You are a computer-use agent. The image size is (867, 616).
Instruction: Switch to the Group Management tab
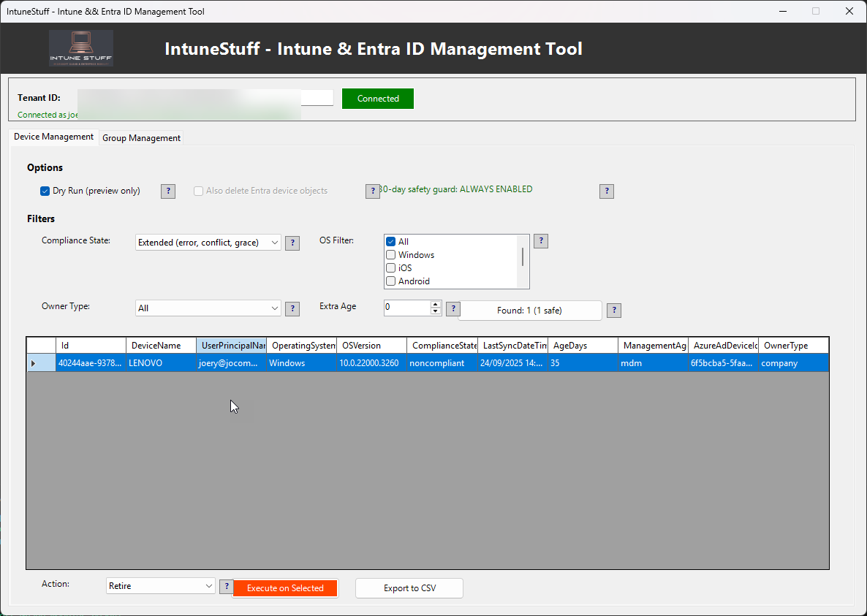[141, 137]
